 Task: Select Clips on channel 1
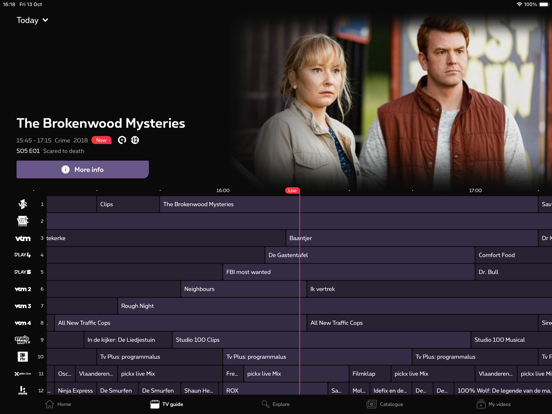click(127, 204)
